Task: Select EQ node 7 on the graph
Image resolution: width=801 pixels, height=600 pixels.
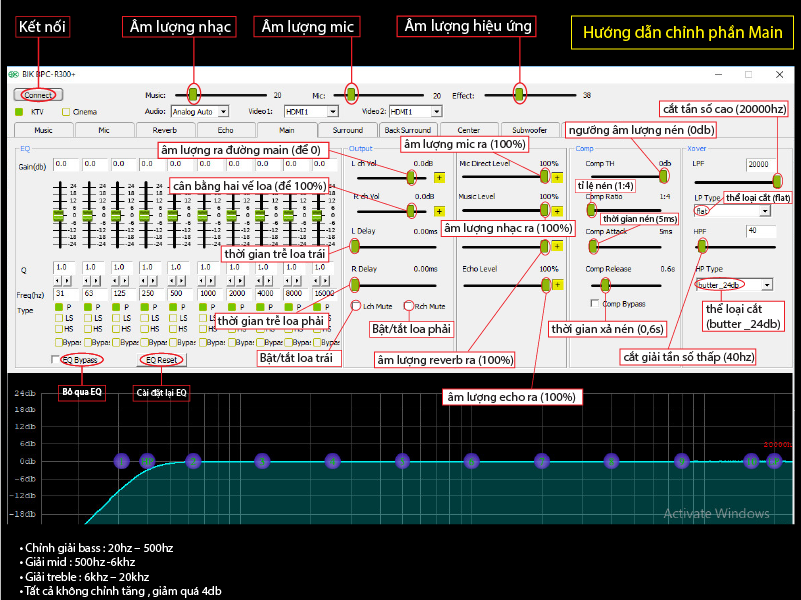Action: click(541, 462)
